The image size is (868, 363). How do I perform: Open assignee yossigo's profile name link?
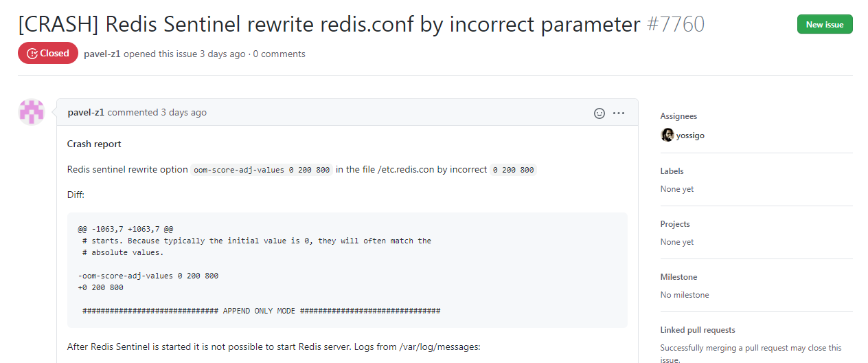tap(690, 135)
